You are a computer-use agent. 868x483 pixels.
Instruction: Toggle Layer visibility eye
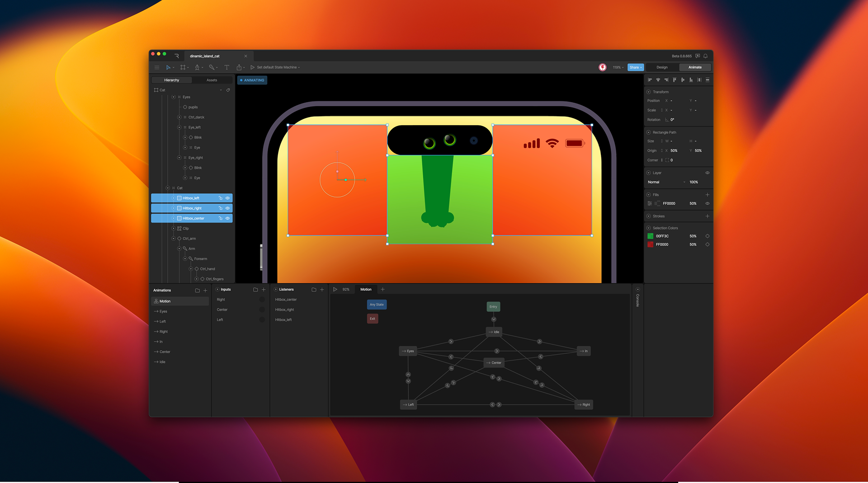708,173
